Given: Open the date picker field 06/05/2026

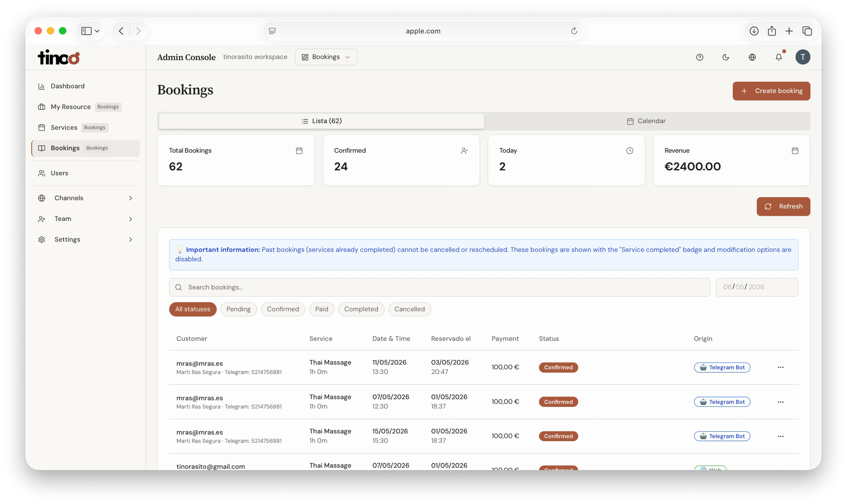Looking at the screenshot, I should click(757, 287).
